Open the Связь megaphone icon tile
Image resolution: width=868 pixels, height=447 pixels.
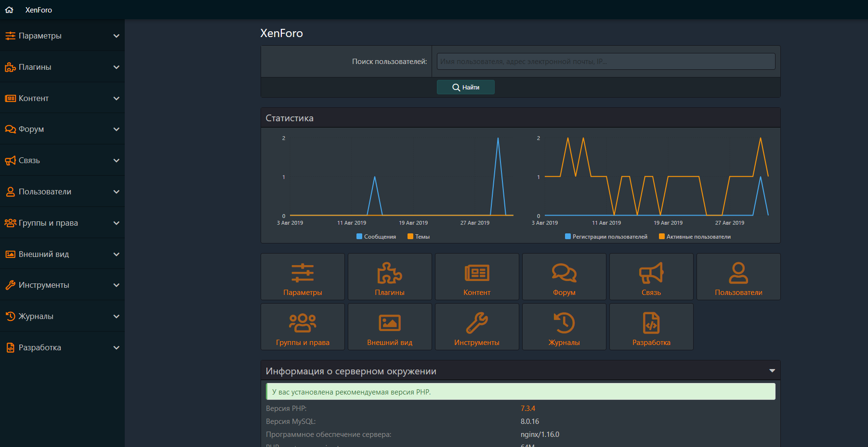pos(651,277)
